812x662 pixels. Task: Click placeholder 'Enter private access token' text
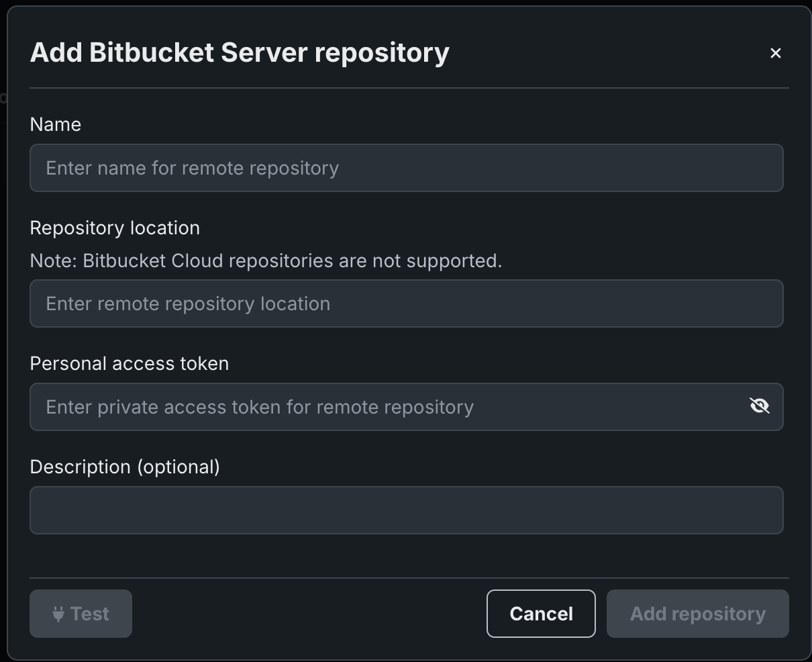pyautogui.click(x=260, y=407)
